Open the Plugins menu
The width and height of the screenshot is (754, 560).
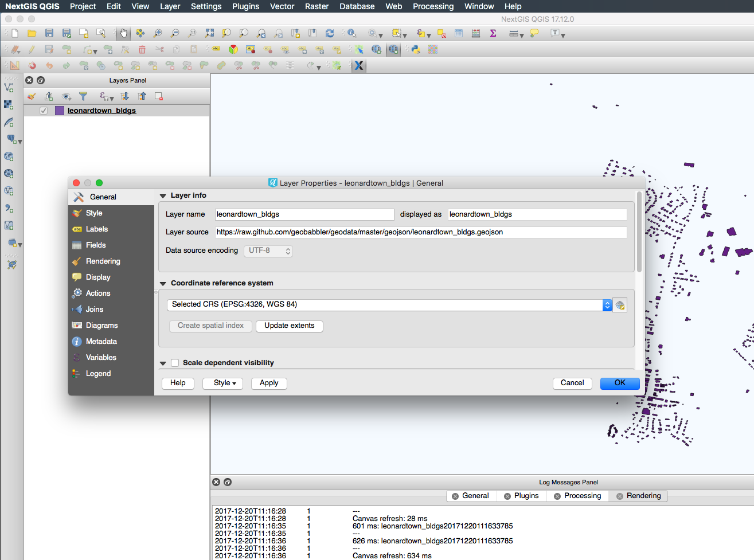point(245,6)
